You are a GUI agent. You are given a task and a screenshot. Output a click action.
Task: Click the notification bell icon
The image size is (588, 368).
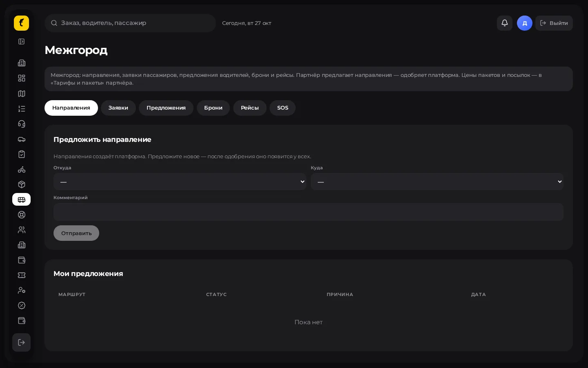pyautogui.click(x=505, y=23)
